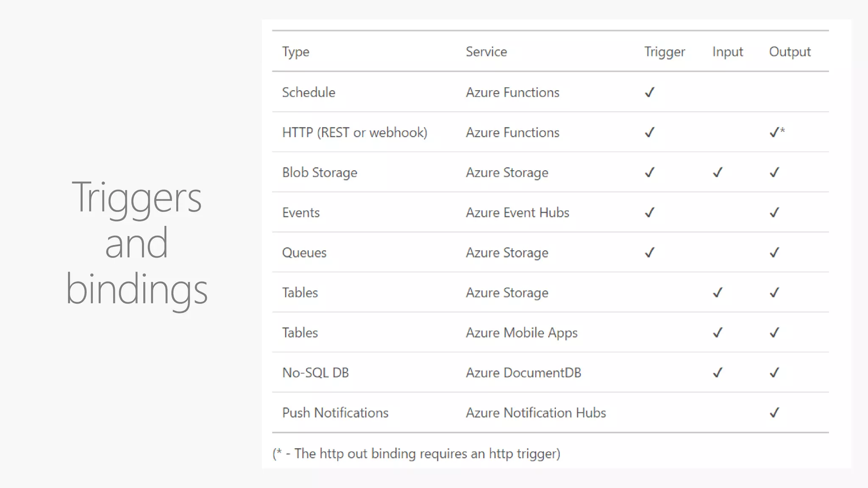Click the HTTP row Output checkmark with asterisk
This screenshot has width=868, height=488.
[x=777, y=132]
